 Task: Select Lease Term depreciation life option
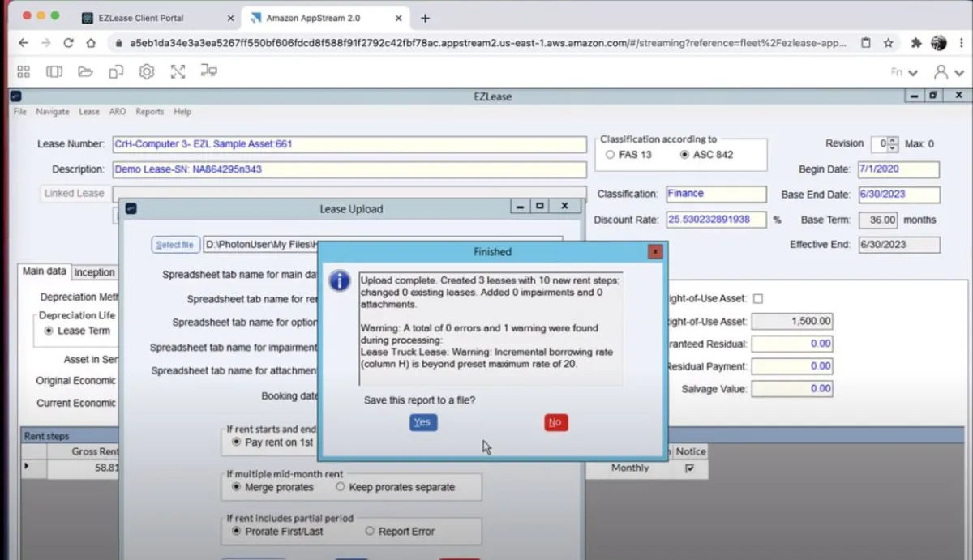coord(49,331)
